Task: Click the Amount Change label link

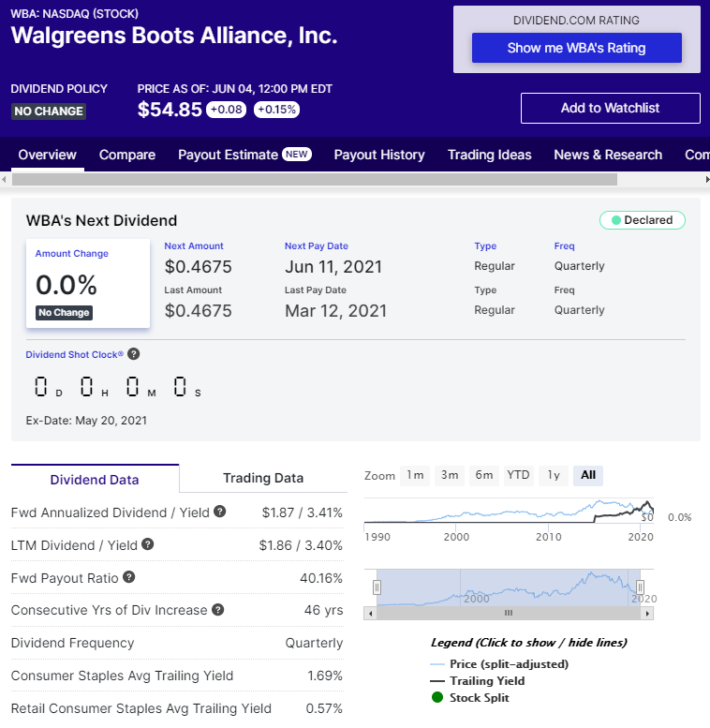Action: (72, 254)
